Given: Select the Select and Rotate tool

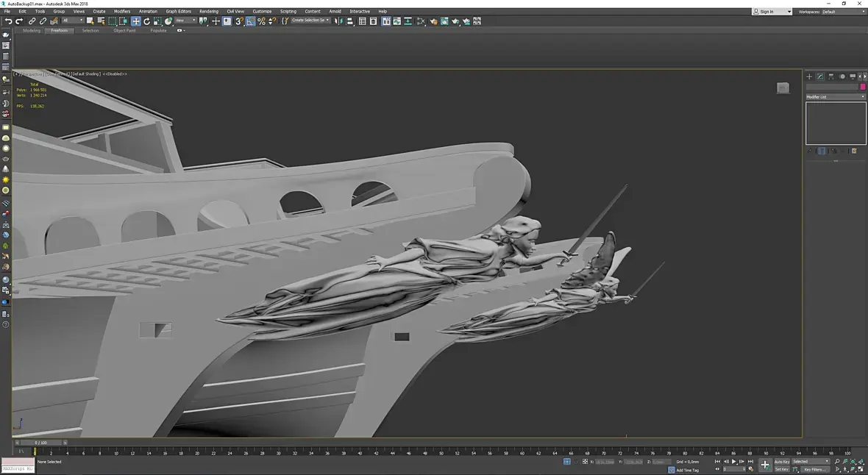Looking at the screenshot, I should point(146,21).
